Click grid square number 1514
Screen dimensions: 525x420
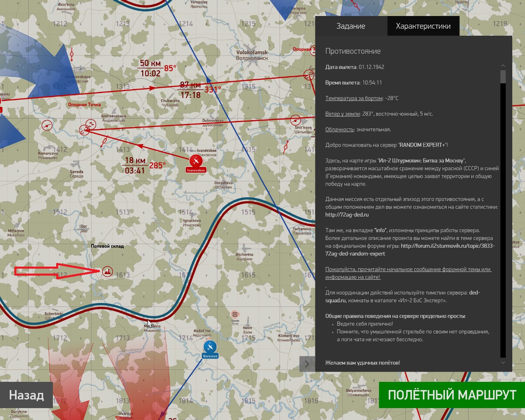pos(185,212)
